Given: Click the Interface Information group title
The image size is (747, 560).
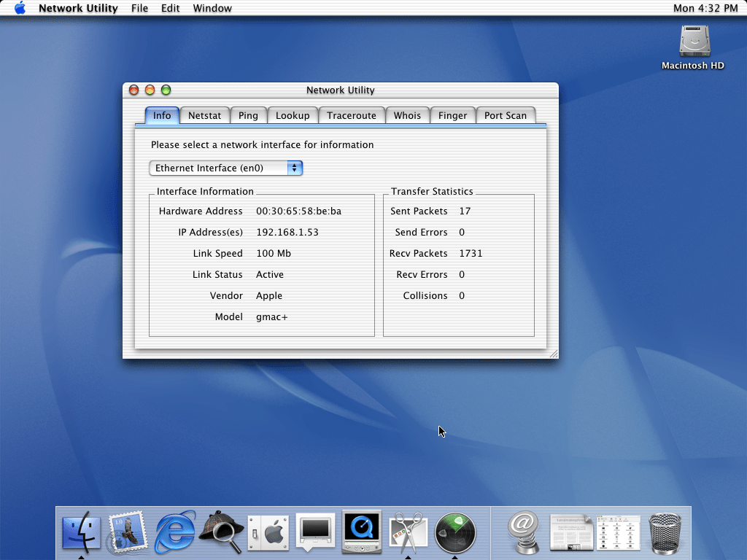Looking at the screenshot, I should (205, 192).
